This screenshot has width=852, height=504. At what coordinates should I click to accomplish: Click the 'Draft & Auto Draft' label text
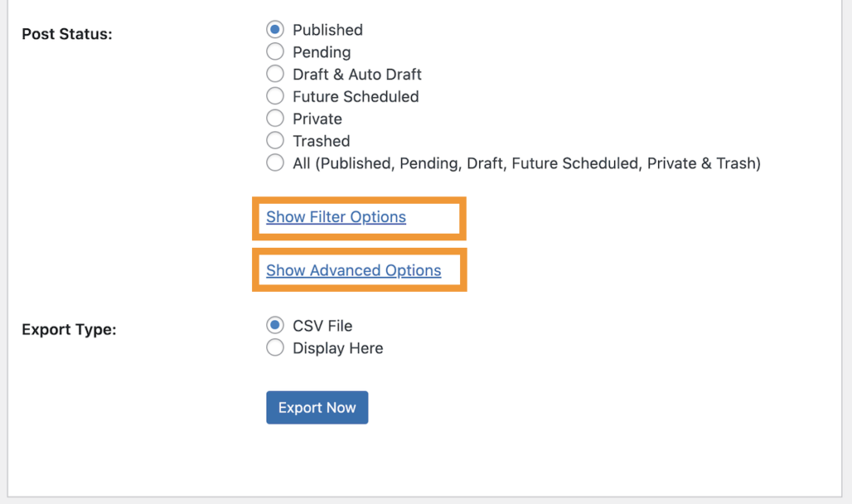pyautogui.click(x=357, y=74)
